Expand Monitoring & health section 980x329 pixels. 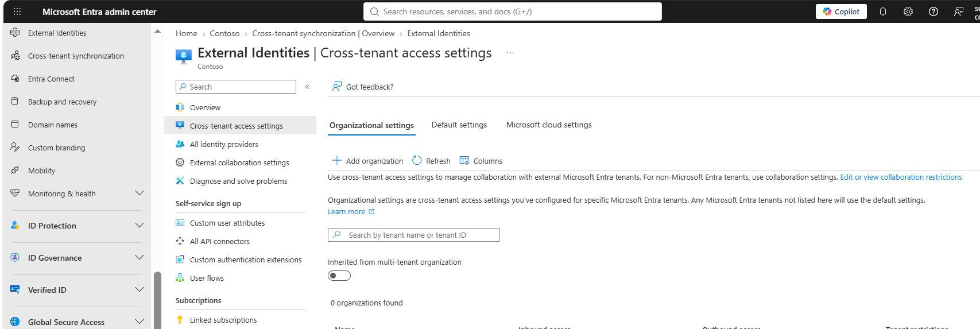click(x=139, y=193)
